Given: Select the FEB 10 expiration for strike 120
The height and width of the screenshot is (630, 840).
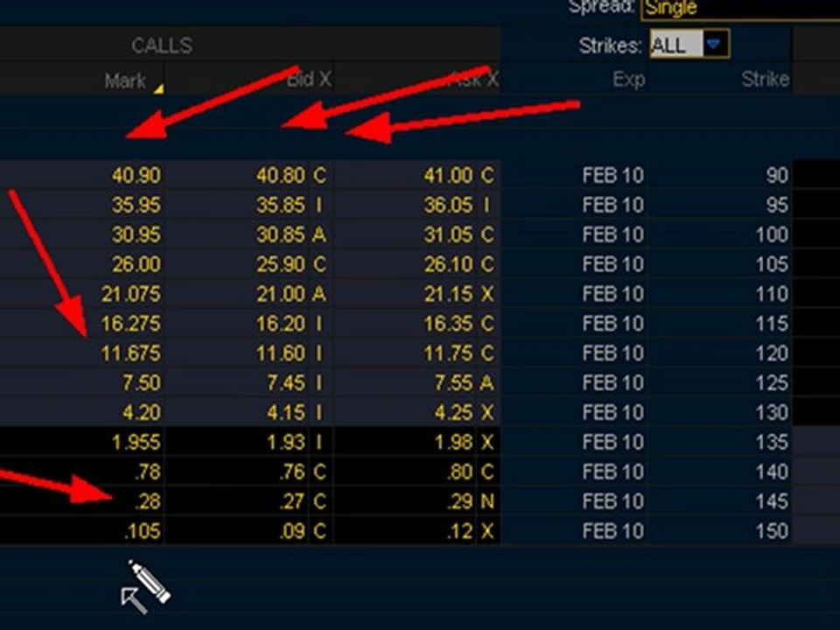Looking at the screenshot, I should point(612,353).
